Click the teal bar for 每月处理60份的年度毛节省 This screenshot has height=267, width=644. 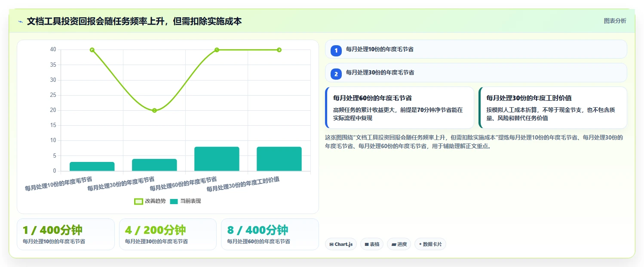point(217,159)
